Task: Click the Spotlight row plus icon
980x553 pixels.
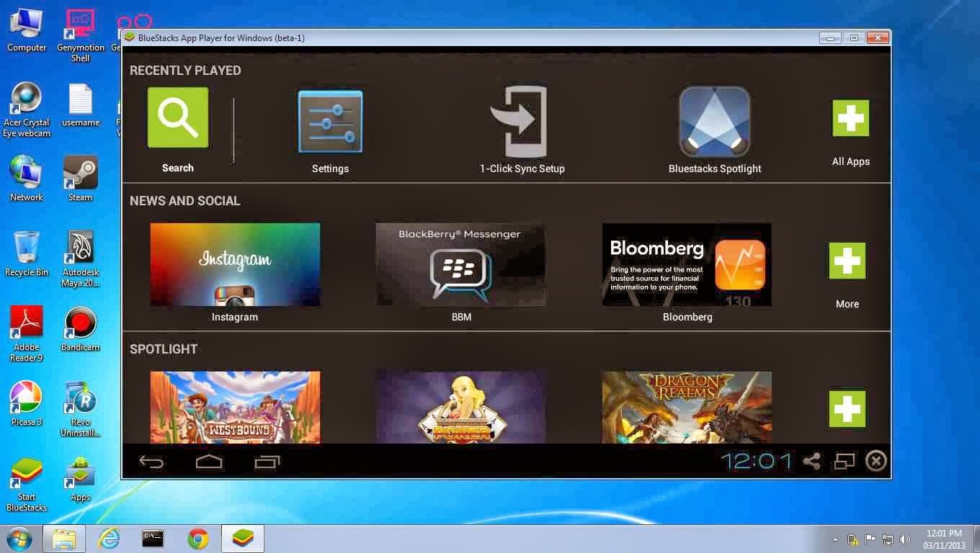Action: tap(847, 409)
